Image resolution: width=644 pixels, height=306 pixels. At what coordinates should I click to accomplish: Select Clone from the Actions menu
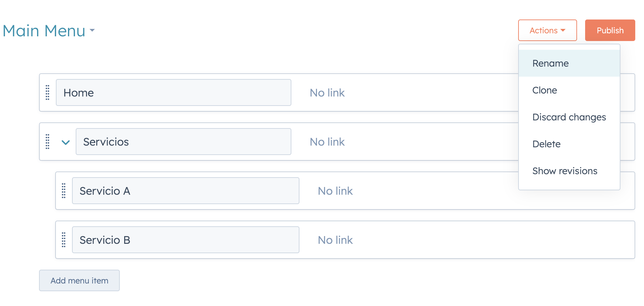544,90
